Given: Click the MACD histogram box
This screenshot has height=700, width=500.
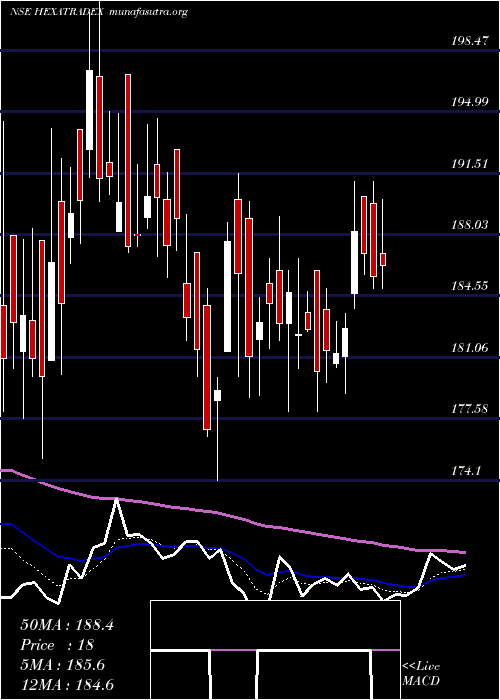Looking at the screenshot, I should (275, 650).
